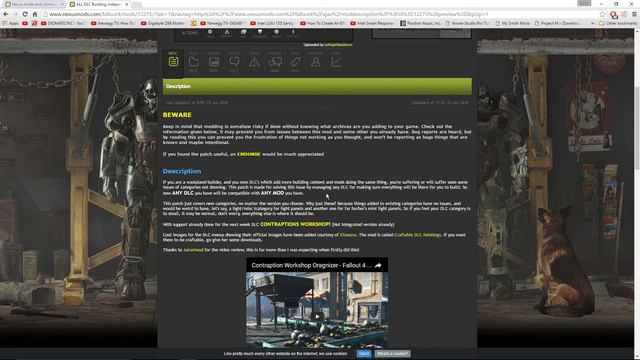Open the red extension icon in toolbar

pos(613,15)
